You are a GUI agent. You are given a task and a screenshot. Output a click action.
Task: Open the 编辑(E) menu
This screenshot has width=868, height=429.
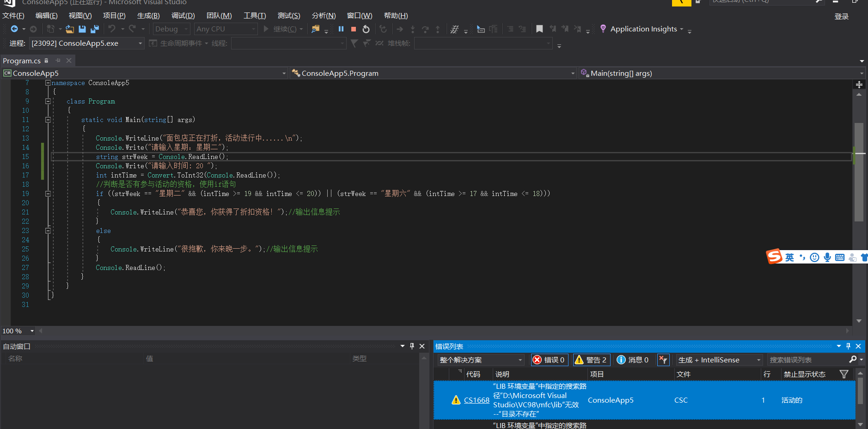click(47, 16)
